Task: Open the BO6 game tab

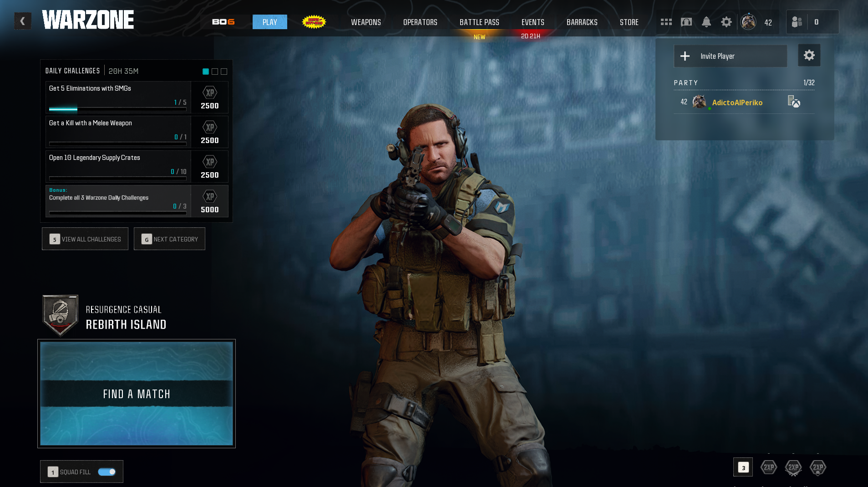Action: pos(223,22)
